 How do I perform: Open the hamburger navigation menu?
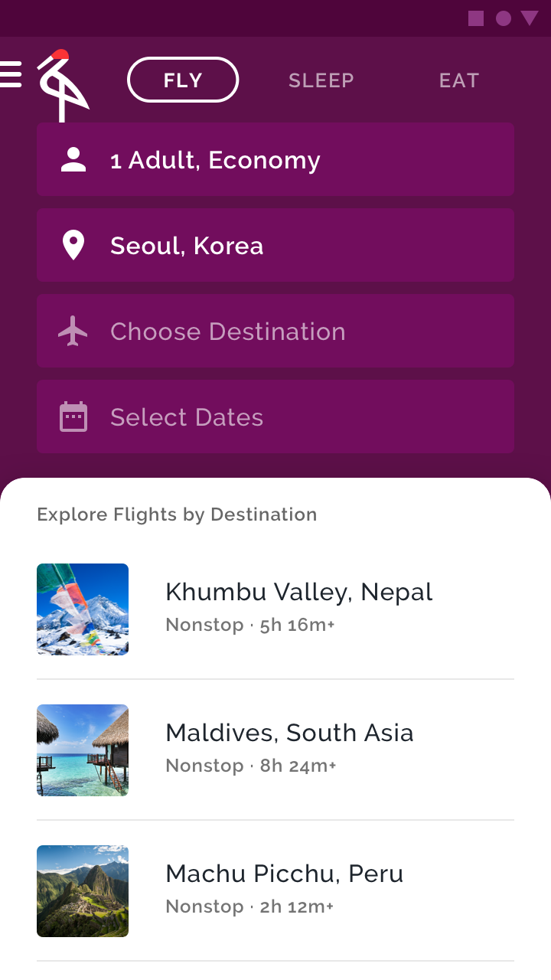coord(11,74)
